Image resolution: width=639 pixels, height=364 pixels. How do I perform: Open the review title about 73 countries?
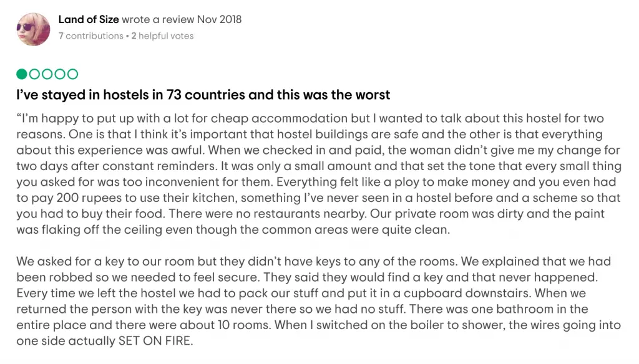coord(203,95)
